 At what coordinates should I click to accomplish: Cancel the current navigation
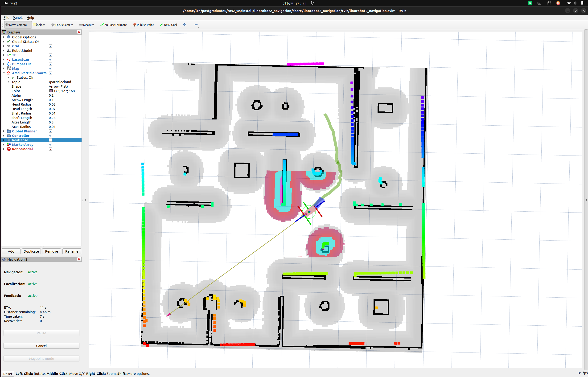tap(41, 346)
